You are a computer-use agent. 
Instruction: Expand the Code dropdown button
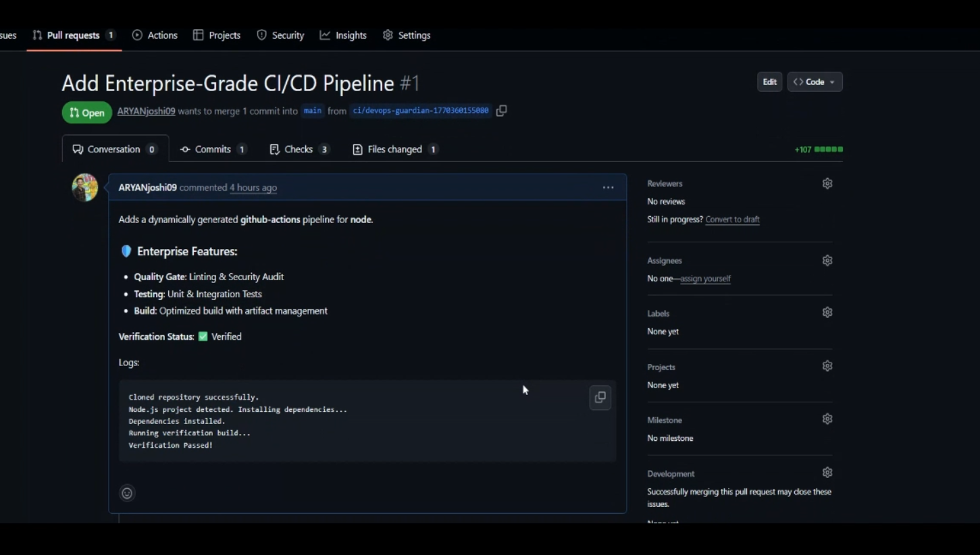pyautogui.click(x=815, y=82)
